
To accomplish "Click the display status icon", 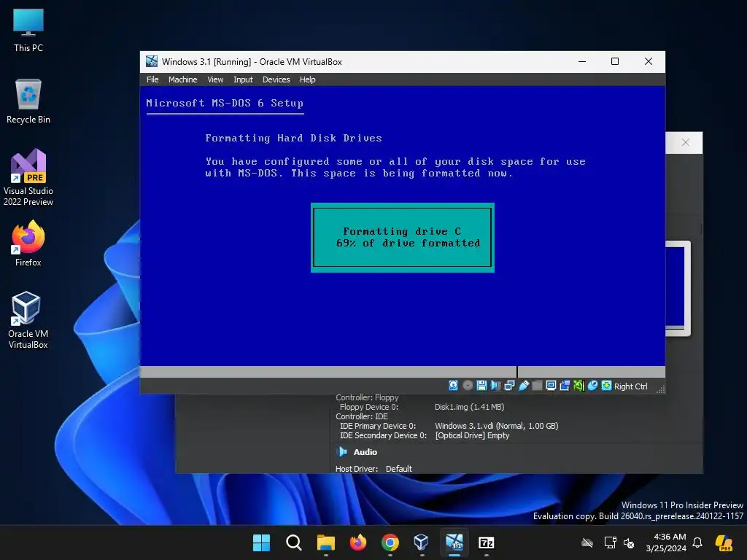I will point(551,386).
